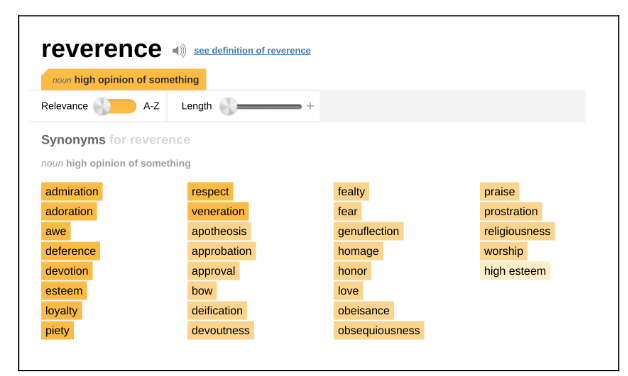Screen dimensions: 628x376
Task: Click the word love
Action: tap(348, 291)
